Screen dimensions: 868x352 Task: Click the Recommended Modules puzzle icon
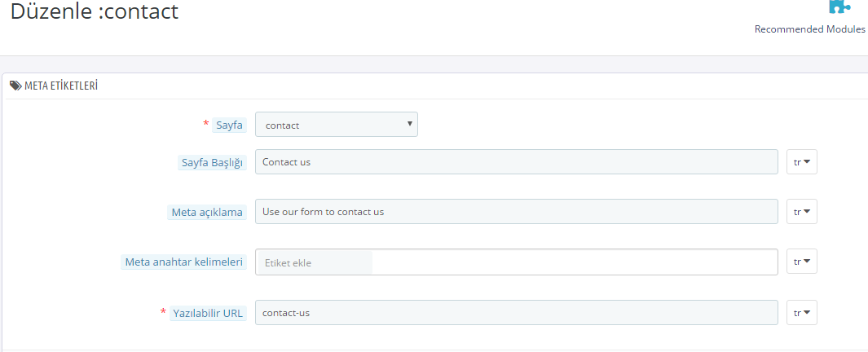839,7
